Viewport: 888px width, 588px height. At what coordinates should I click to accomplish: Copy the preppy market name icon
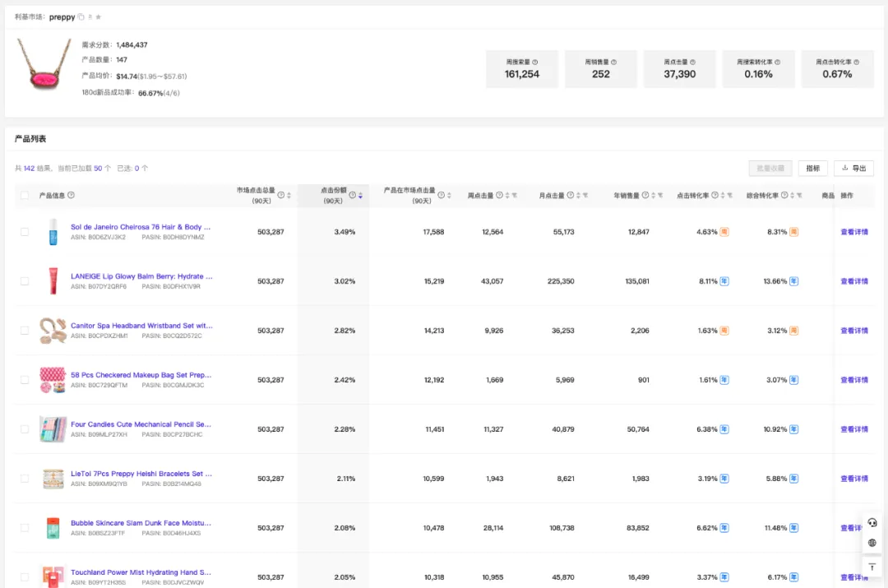pyautogui.click(x=81, y=17)
